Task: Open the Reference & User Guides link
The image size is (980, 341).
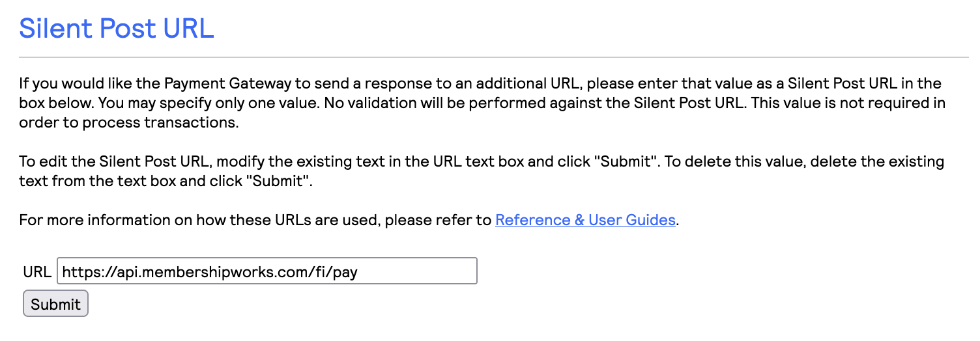Action: (x=585, y=220)
